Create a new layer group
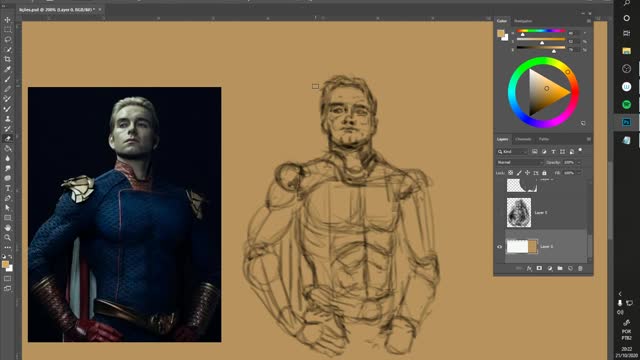The image size is (640, 360). pos(560,268)
